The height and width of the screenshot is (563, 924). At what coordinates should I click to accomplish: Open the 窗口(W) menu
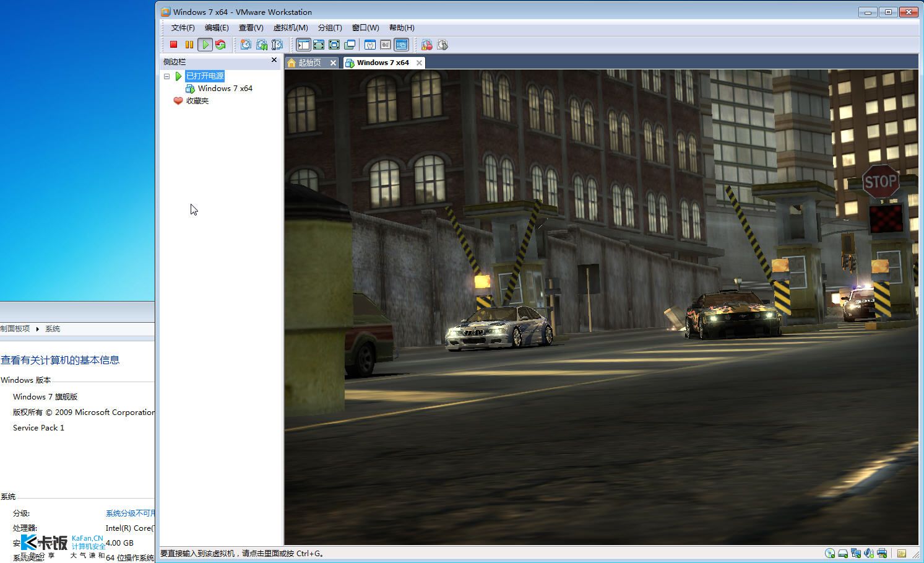[365, 28]
